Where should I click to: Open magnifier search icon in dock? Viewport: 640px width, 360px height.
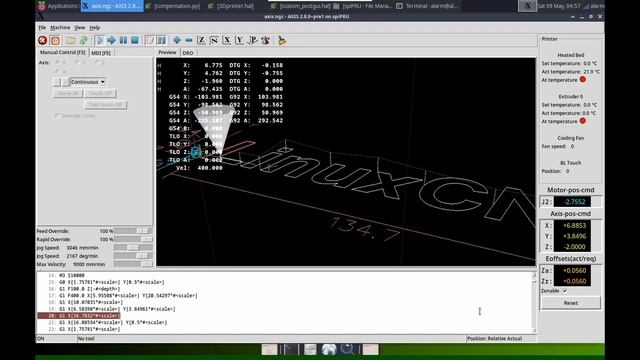347,349
